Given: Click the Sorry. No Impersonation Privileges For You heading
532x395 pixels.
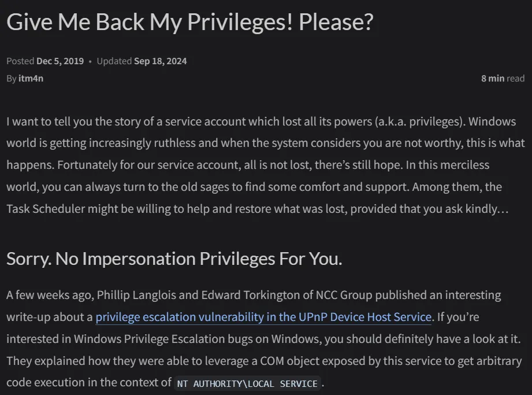Looking at the screenshot, I should (174, 259).
